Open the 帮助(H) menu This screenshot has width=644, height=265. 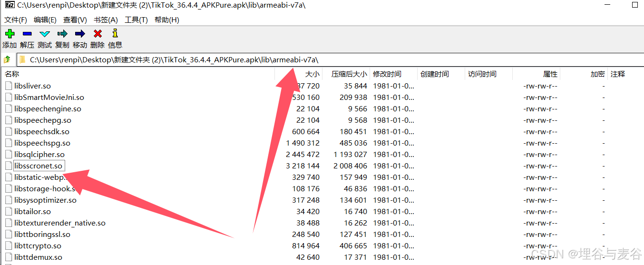tap(167, 20)
